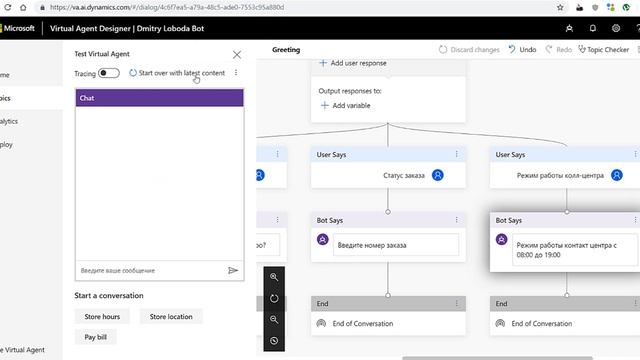Choose the Store location suggestion
This screenshot has height=360, width=640.
[x=171, y=316]
